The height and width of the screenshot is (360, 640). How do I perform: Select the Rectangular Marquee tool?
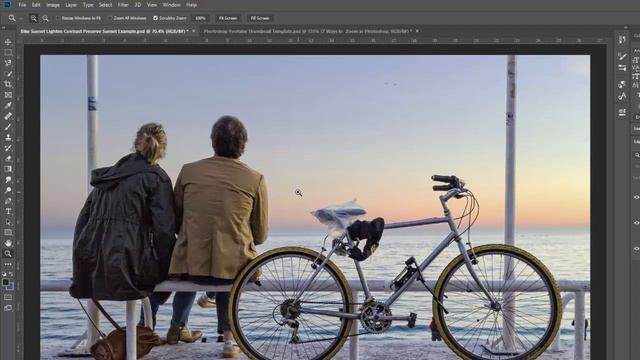8,53
